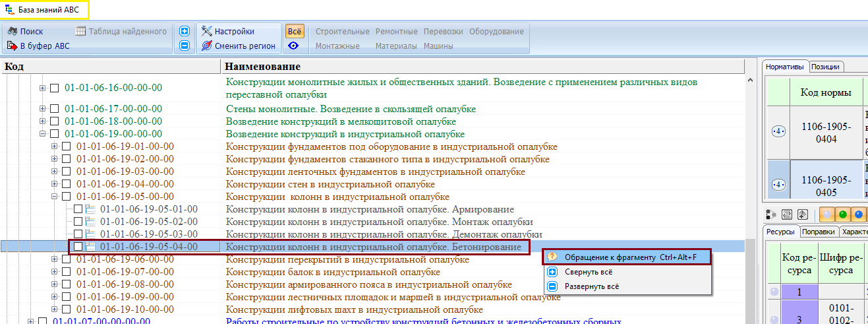
Task: Click the Поиск binoculars search button
Action: click(25, 31)
